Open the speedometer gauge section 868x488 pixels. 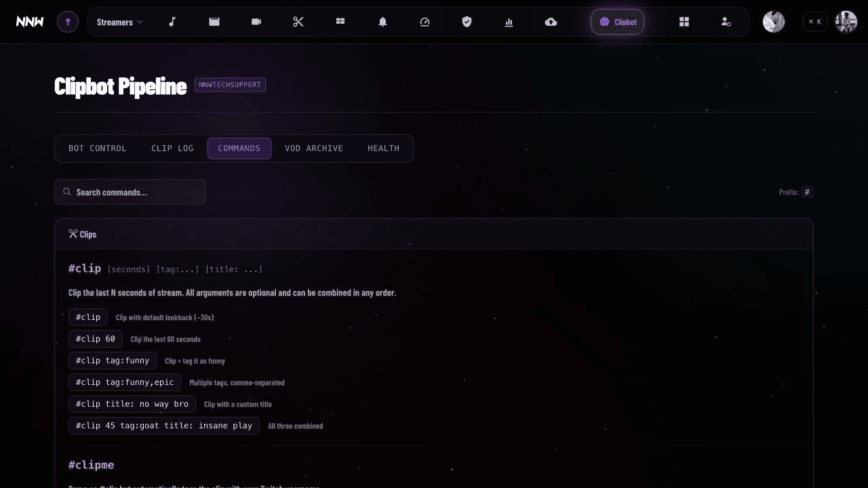(425, 22)
